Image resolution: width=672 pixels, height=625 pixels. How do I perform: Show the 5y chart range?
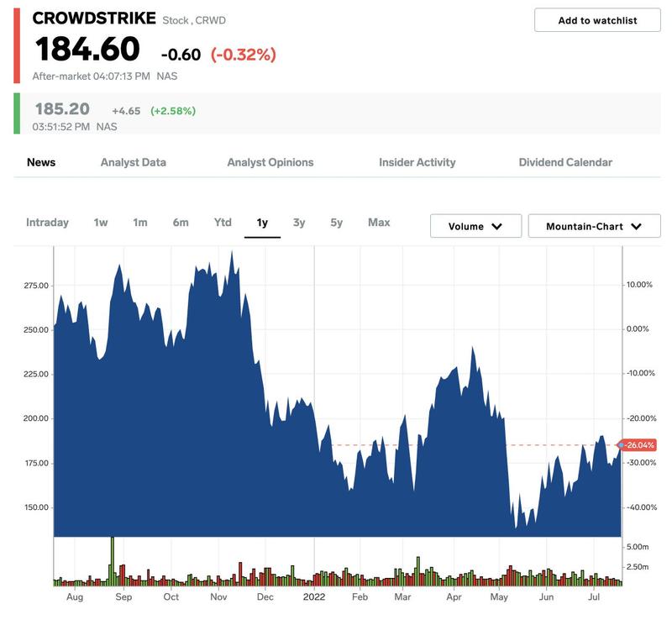click(337, 223)
